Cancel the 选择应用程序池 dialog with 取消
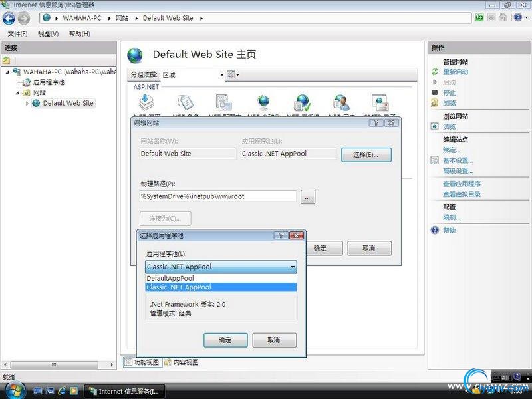Viewport: 532px width, 399px height. coord(274,340)
